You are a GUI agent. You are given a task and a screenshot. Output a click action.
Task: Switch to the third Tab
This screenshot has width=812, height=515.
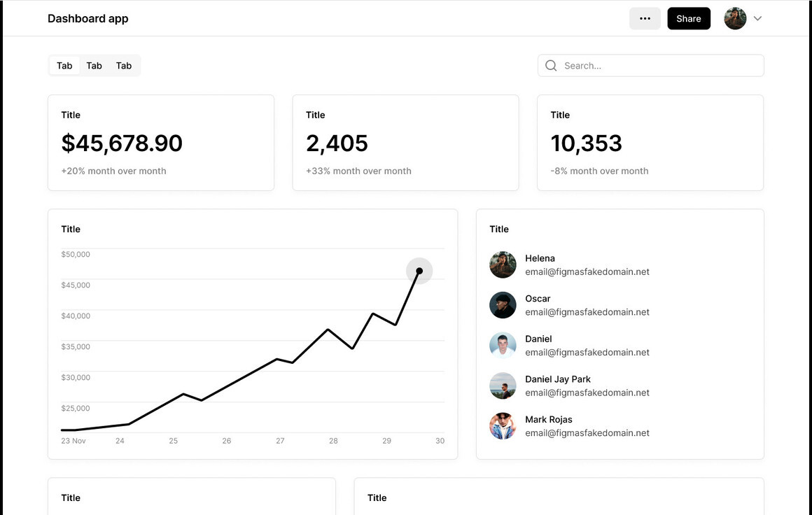coord(124,66)
